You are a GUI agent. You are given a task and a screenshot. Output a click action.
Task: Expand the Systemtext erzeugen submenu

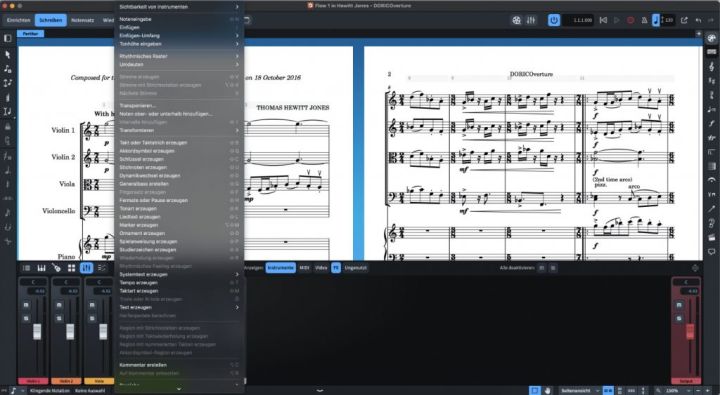coord(179,275)
